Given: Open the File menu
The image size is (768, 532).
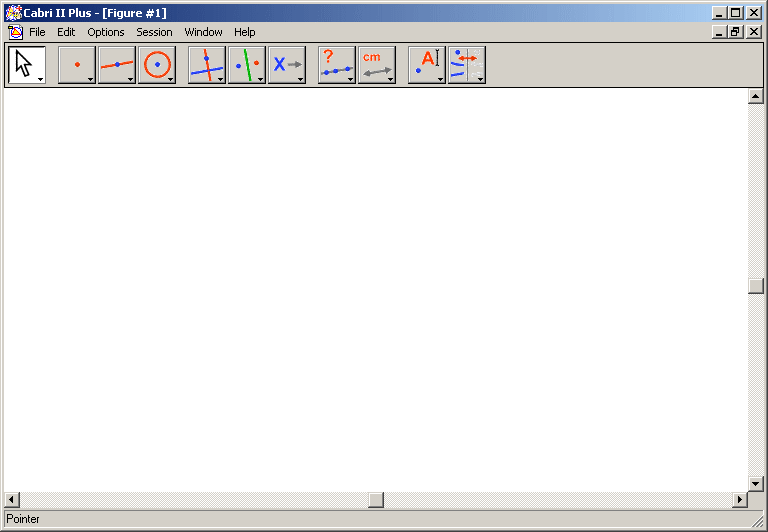Looking at the screenshot, I should point(37,32).
